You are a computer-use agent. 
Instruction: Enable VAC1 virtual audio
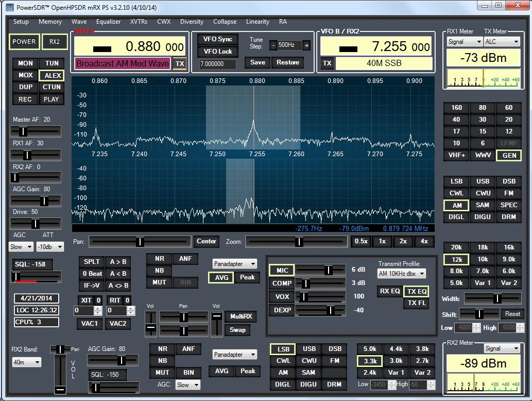pyautogui.click(x=89, y=324)
